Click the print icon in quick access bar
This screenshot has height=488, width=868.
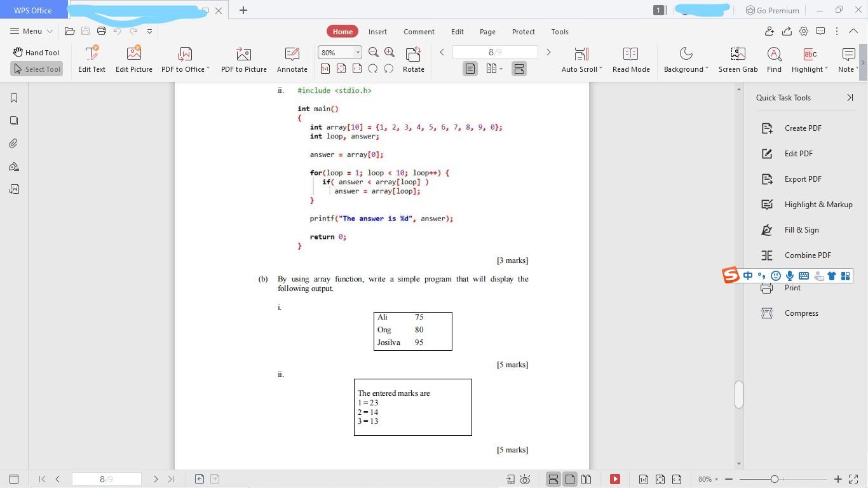tap(102, 31)
